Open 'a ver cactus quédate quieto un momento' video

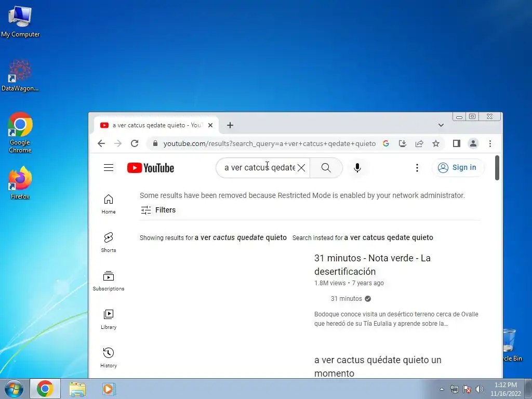coord(378,366)
